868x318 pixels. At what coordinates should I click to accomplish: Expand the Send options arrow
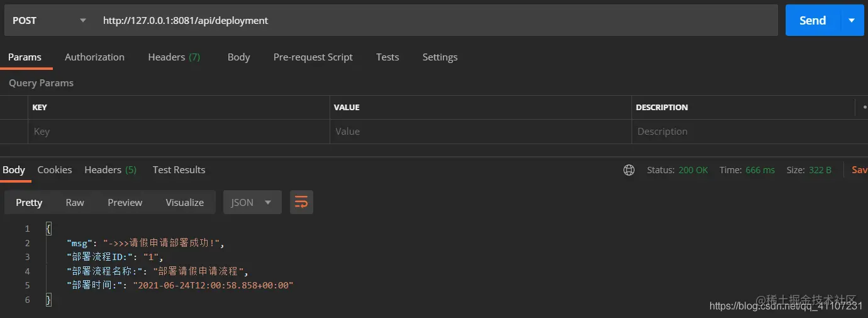[x=852, y=20]
